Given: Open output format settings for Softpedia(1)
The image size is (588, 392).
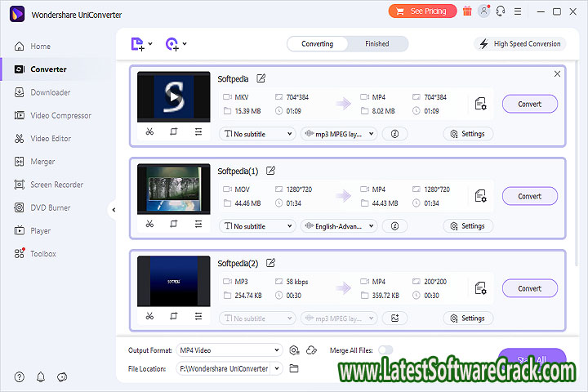Looking at the screenshot, I should tap(481, 196).
